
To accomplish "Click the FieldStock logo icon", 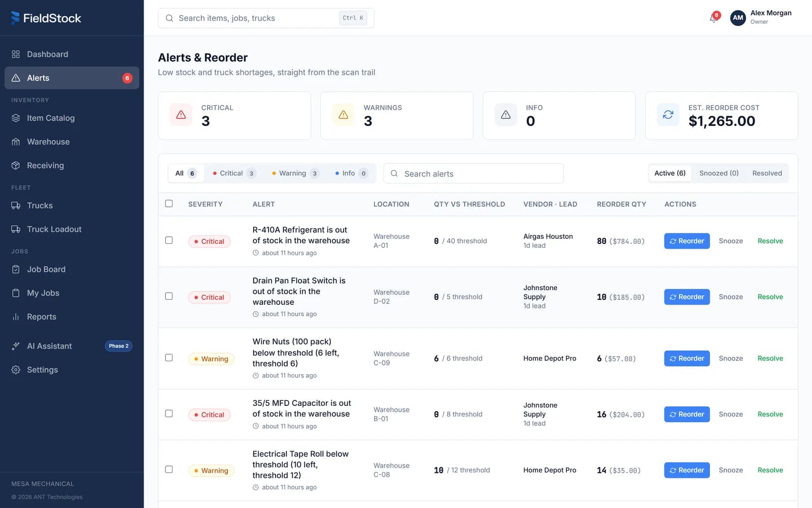I will [x=15, y=18].
